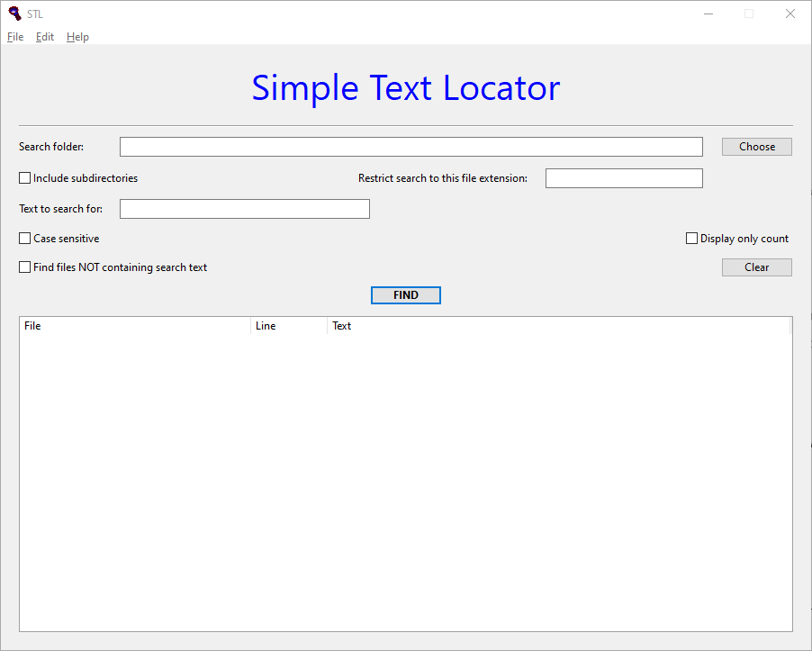The width and height of the screenshot is (812, 651).
Task: Close the STL window
Action: 789,14
